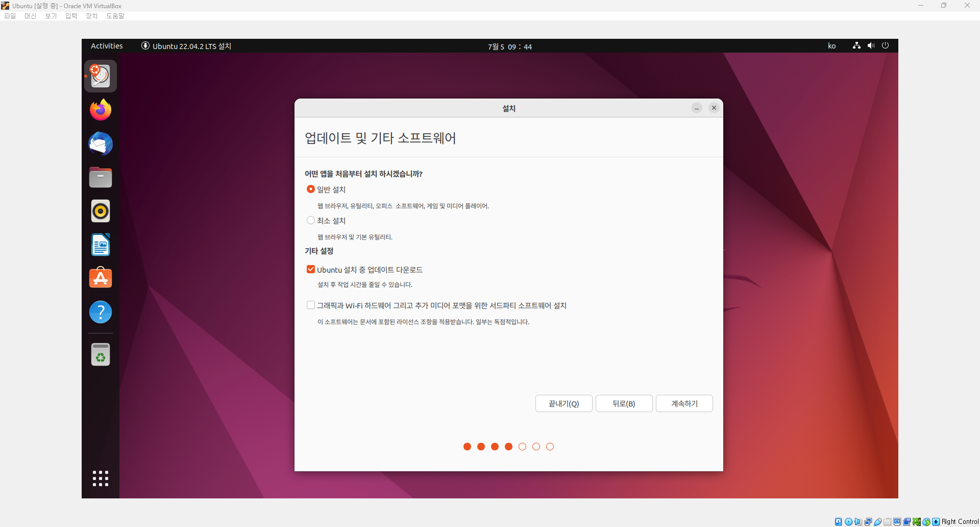The height and width of the screenshot is (527, 980).
Task: Open the Files manager in the dock
Action: coord(101,177)
